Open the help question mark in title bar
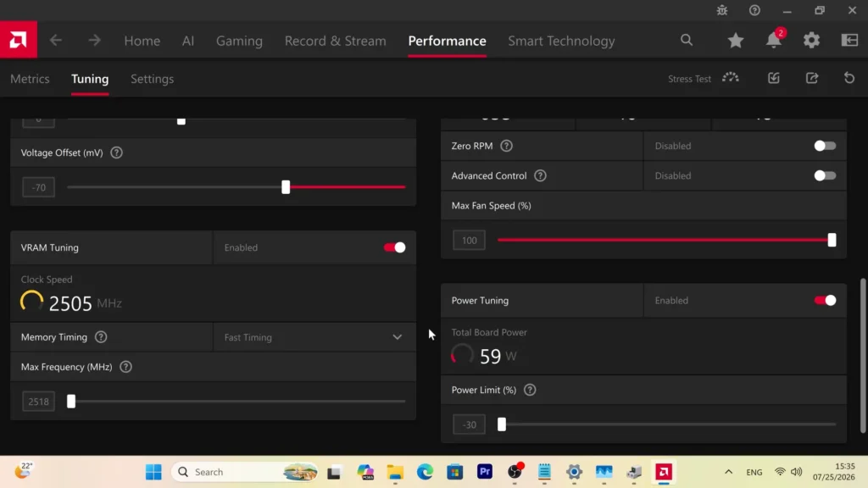The width and height of the screenshot is (868, 488). 754,10
